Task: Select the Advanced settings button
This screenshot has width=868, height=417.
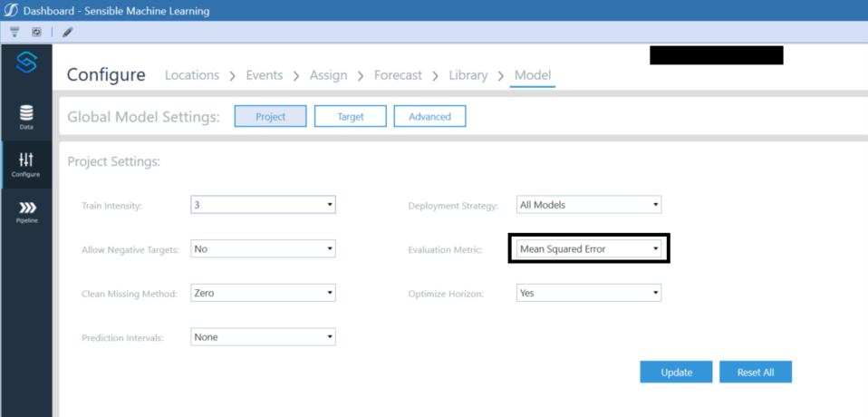Action: [x=429, y=116]
